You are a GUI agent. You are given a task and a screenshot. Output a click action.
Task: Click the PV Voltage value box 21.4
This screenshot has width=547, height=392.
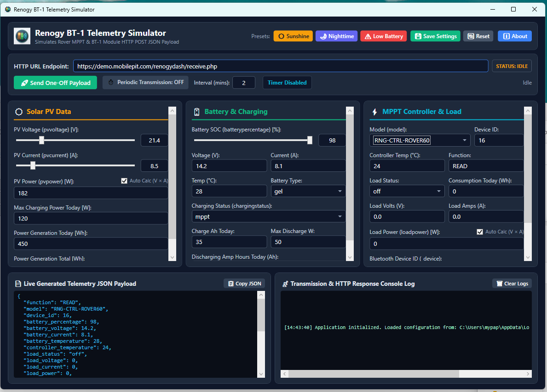[154, 141]
